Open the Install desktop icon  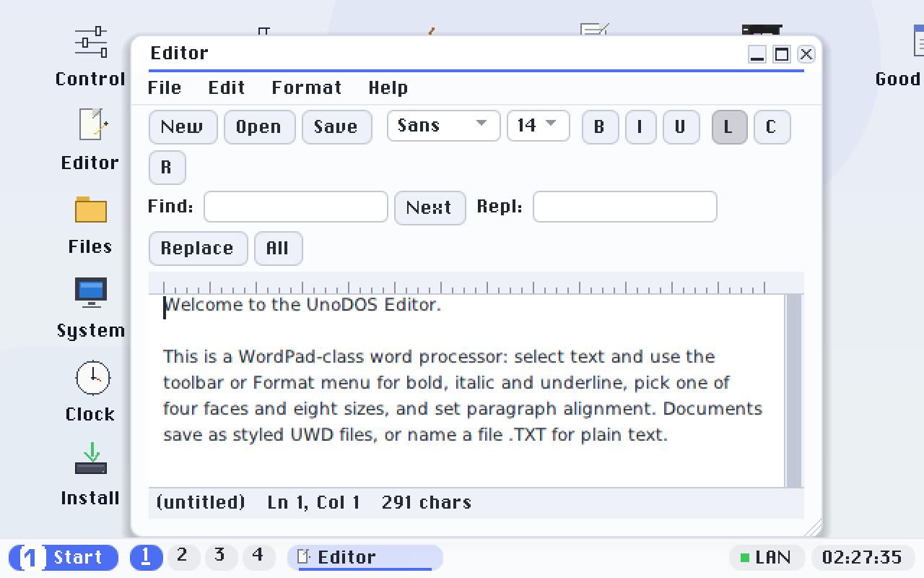coord(91,475)
